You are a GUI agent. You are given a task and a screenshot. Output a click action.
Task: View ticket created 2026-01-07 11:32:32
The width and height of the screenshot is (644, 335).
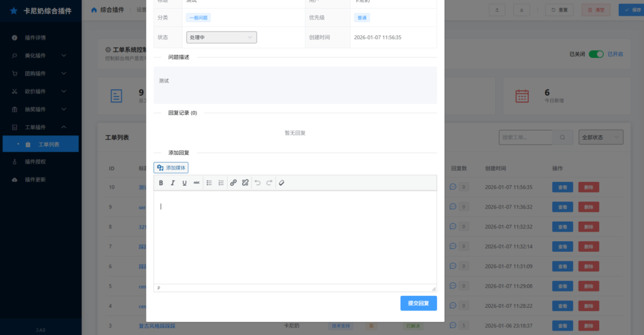tap(563, 227)
